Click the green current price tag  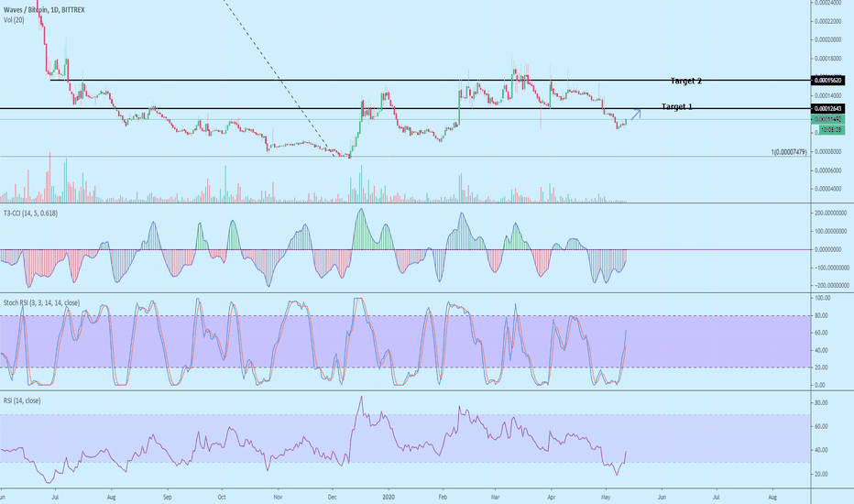click(827, 119)
